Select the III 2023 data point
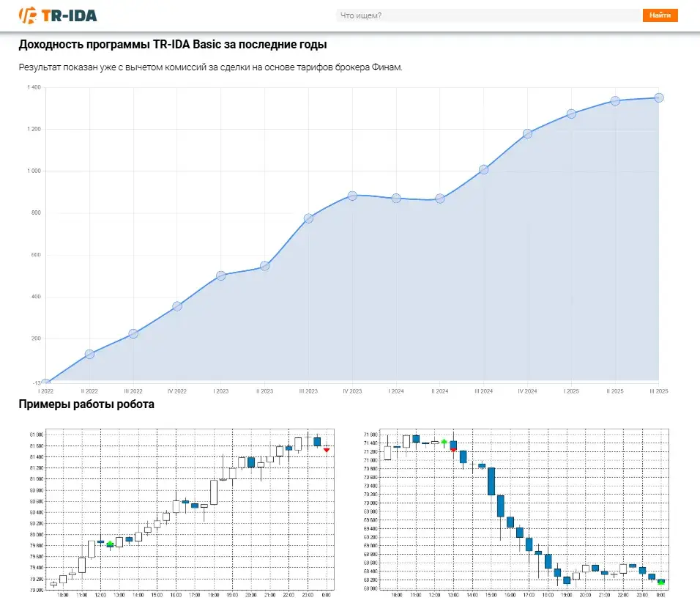The image size is (700, 603). [308, 218]
